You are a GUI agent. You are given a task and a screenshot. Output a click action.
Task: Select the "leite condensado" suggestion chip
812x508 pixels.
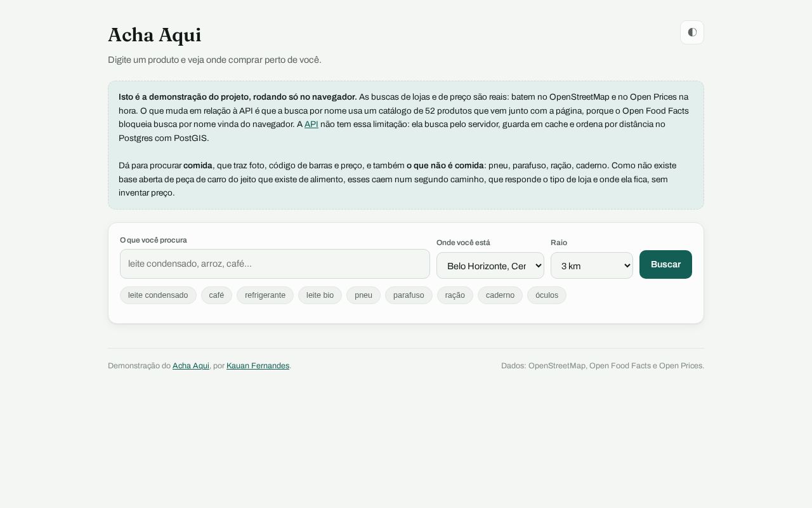click(158, 295)
